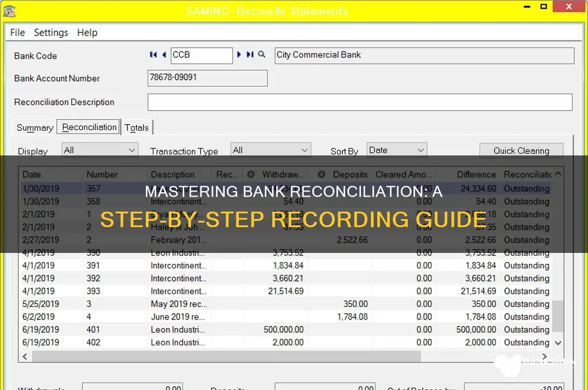Go to previous bank code record
This screenshot has height=390, width=588.
tap(164, 54)
